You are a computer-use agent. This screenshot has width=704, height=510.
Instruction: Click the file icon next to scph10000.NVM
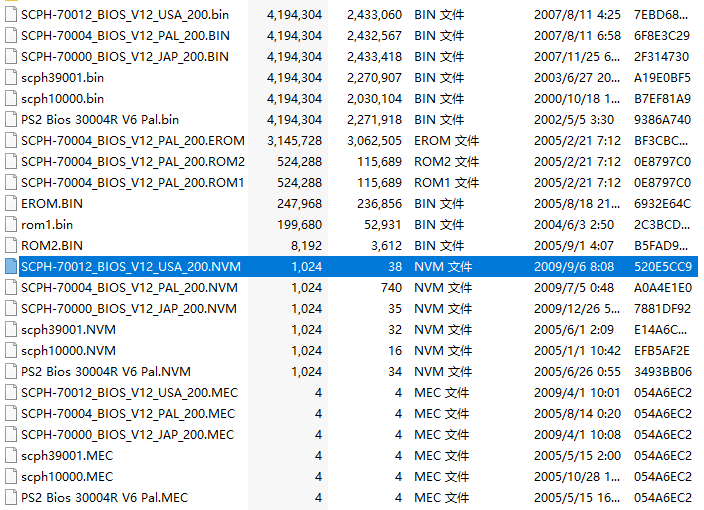11,351
